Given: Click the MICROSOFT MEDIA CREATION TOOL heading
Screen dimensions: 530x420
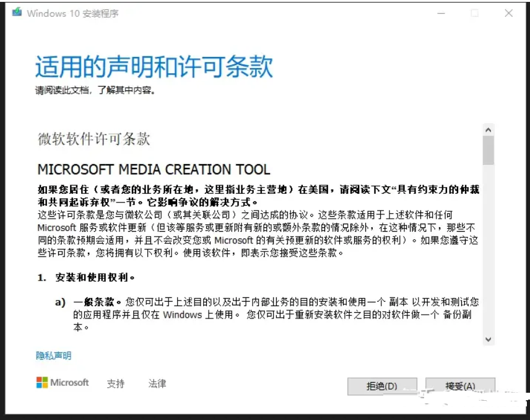Looking at the screenshot, I should 154,169.
